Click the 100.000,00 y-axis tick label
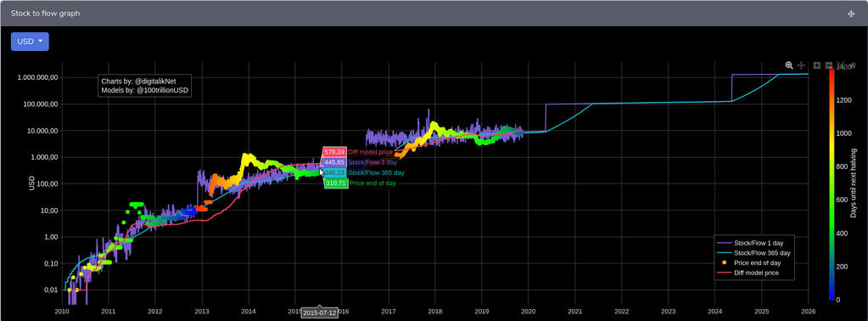This screenshot has height=321, width=868. 38,104
